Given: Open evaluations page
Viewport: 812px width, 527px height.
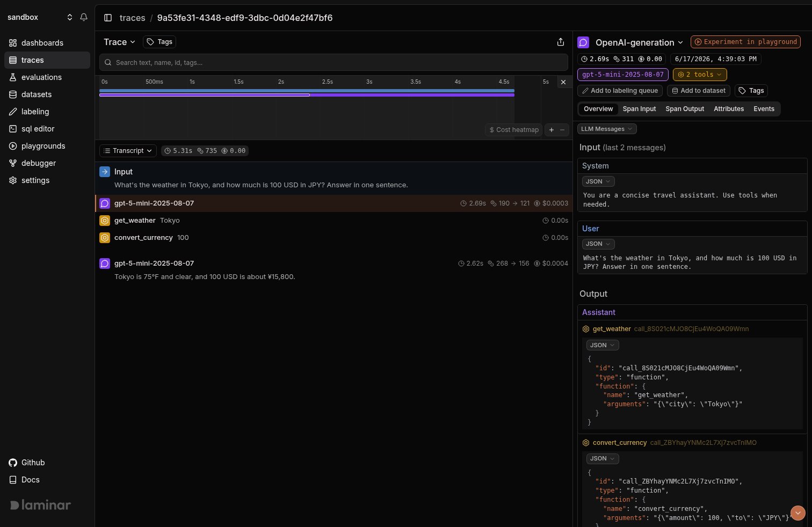Looking at the screenshot, I should coord(47,77).
